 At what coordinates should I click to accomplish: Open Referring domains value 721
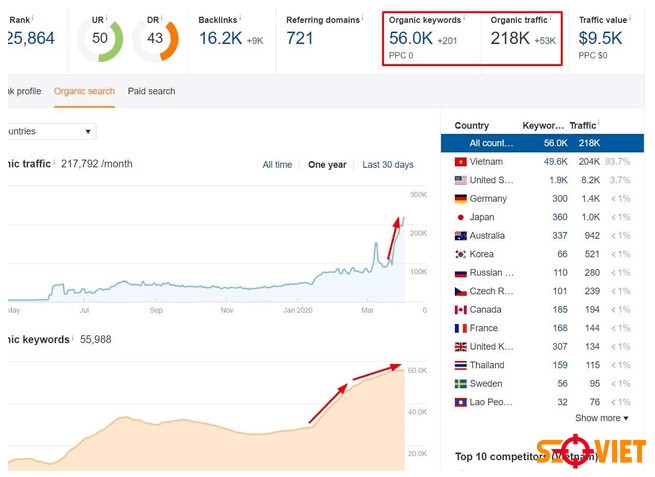(x=300, y=38)
